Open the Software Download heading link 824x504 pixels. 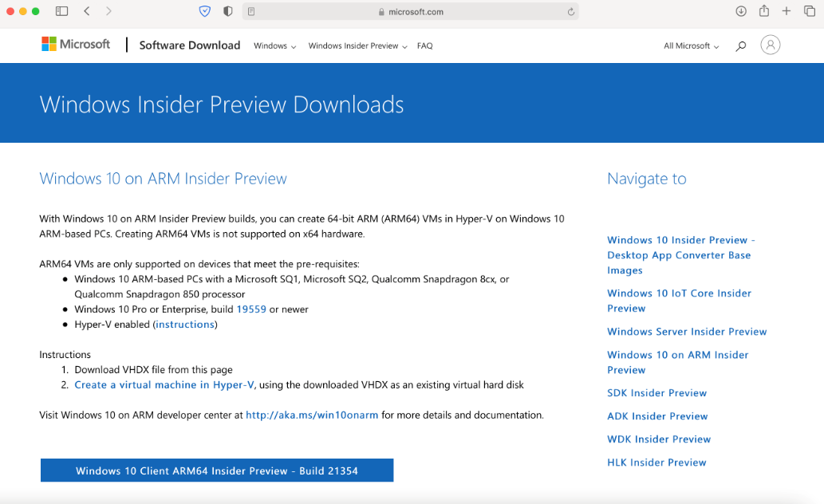190,45
